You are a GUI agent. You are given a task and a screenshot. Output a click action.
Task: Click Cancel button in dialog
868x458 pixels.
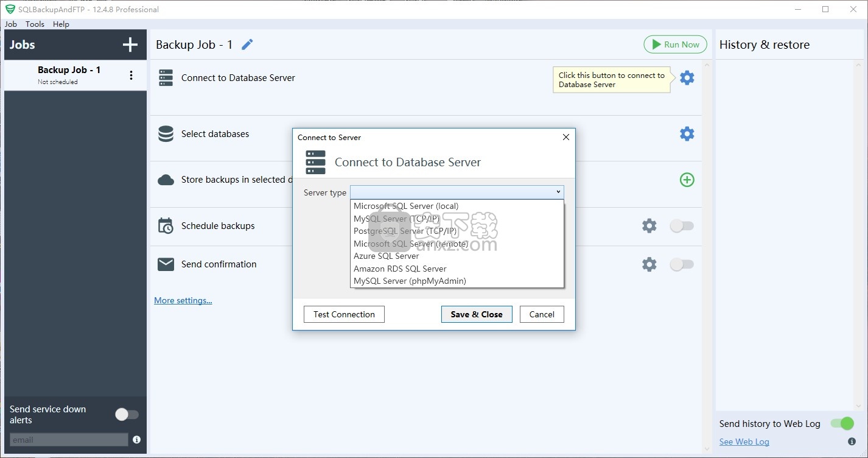[542, 314]
